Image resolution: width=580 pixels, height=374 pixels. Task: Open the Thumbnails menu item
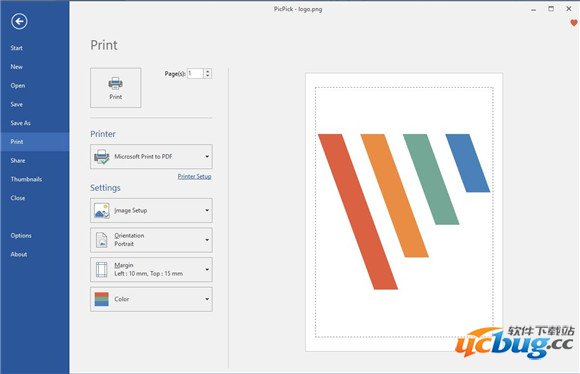click(x=26, y=179)
